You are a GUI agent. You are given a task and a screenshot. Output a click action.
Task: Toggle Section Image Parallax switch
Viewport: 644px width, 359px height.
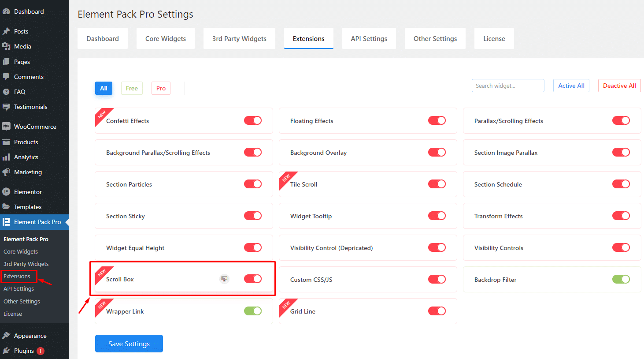click(x=621, y=152)
